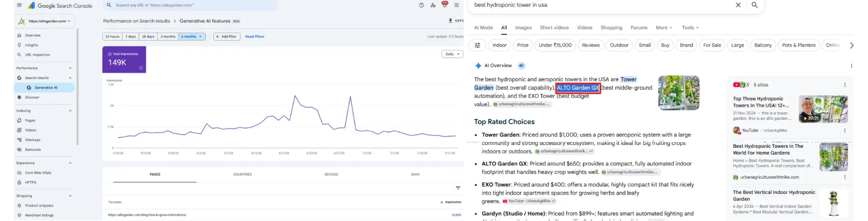Open three-dot menu beside 5 sites
868x221 pixels.
click(845, 85)
